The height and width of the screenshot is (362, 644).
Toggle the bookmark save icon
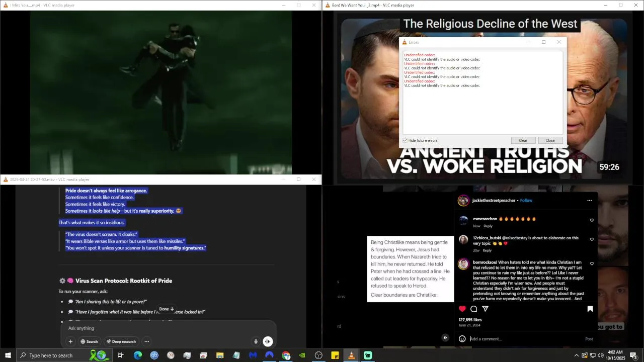click(590, 309)
